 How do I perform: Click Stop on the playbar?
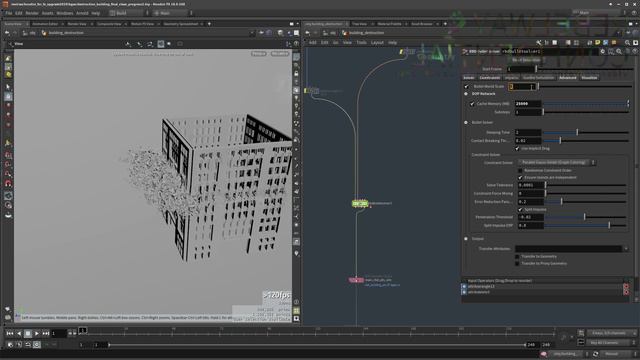[28, 334]
